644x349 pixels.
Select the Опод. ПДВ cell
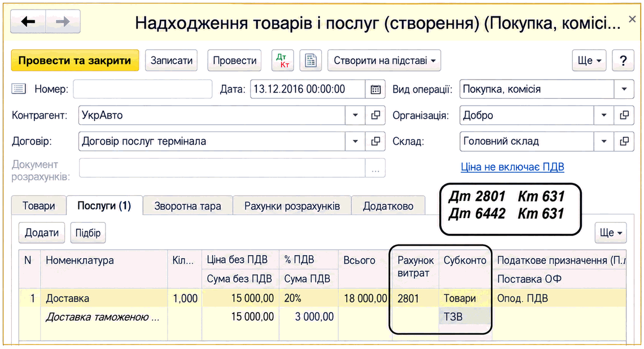tap(559, 298)
